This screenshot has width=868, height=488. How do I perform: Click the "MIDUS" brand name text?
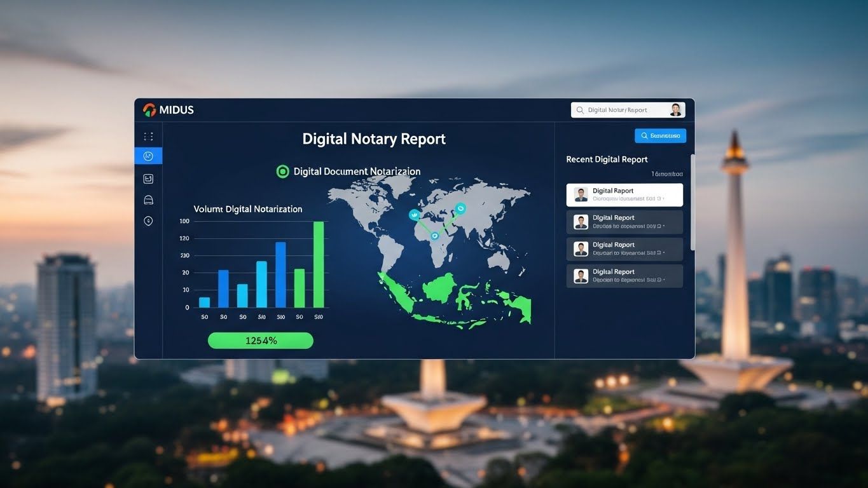(177, 110)
